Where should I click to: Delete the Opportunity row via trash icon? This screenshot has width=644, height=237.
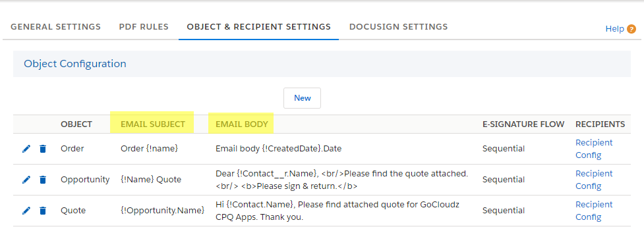point(43,180)
